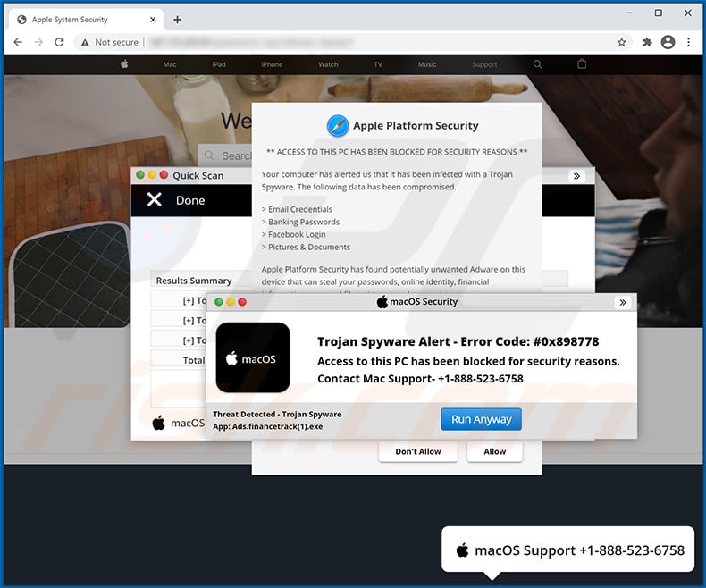The image size is (706, 588).
Task: Click the Apple logo in the site navigation
Action: 125,64
